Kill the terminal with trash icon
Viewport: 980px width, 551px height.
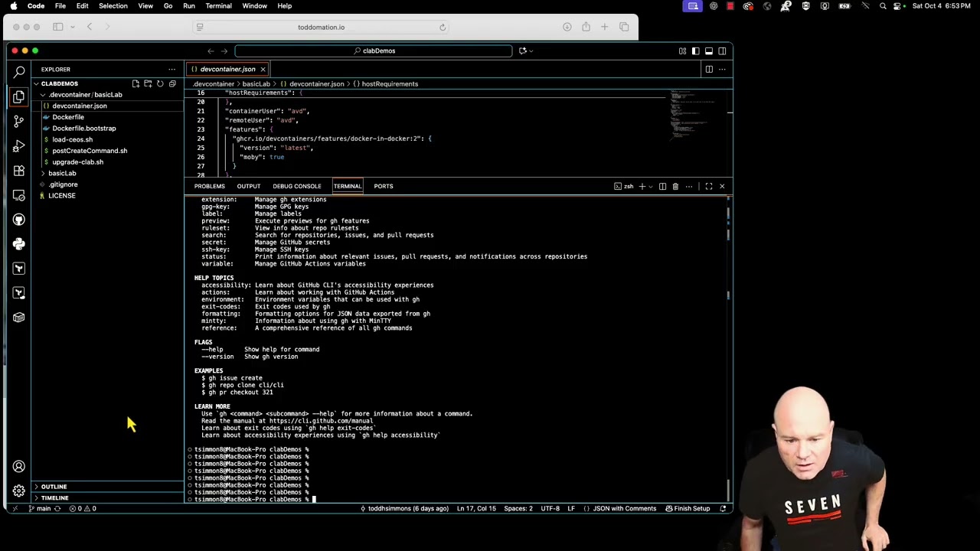tap(675, 186)
